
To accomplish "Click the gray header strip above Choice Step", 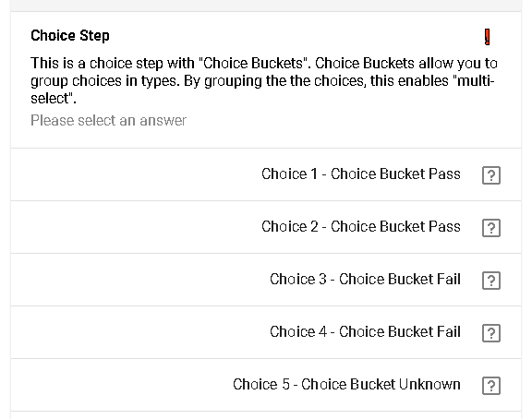I will (266, 6).
